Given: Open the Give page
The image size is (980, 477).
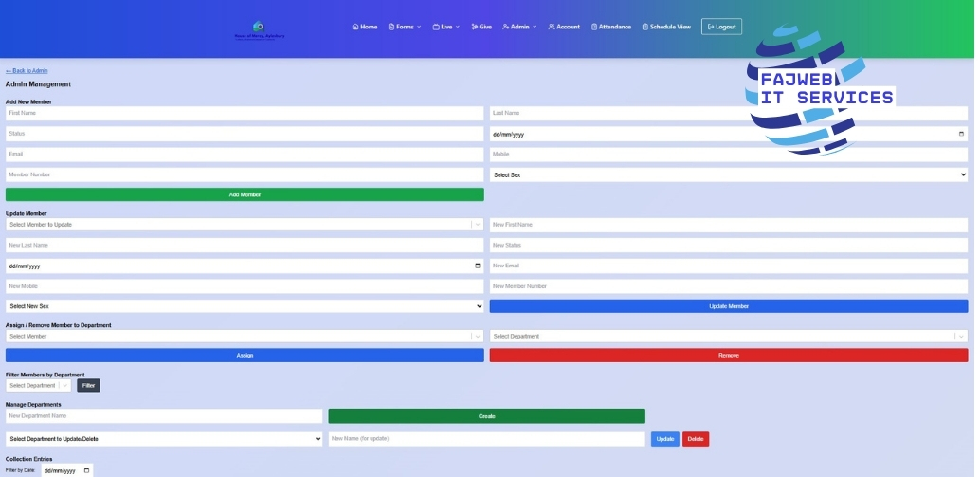Looking at the screenshot, I should [481, 27].
